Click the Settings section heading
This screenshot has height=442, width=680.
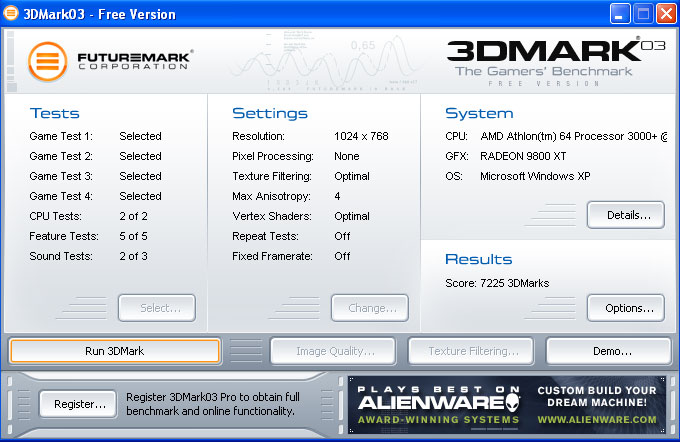270,113
